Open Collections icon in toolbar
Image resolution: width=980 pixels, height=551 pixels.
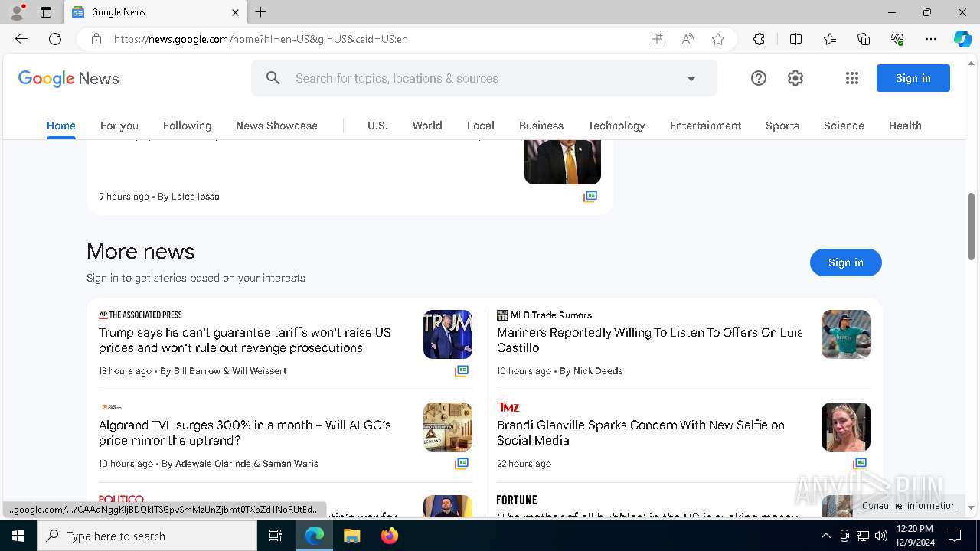tap(864, 39)
